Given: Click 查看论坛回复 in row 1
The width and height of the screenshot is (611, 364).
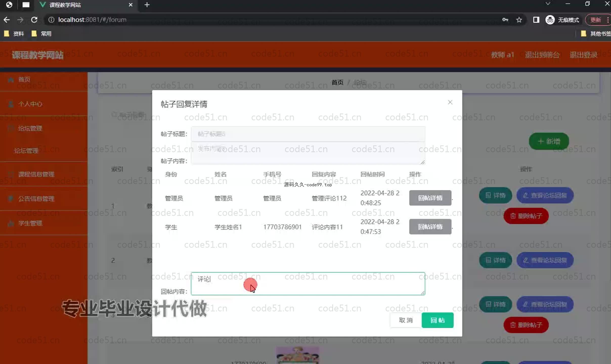Looking at the screenshot, I should pos(545,195).
